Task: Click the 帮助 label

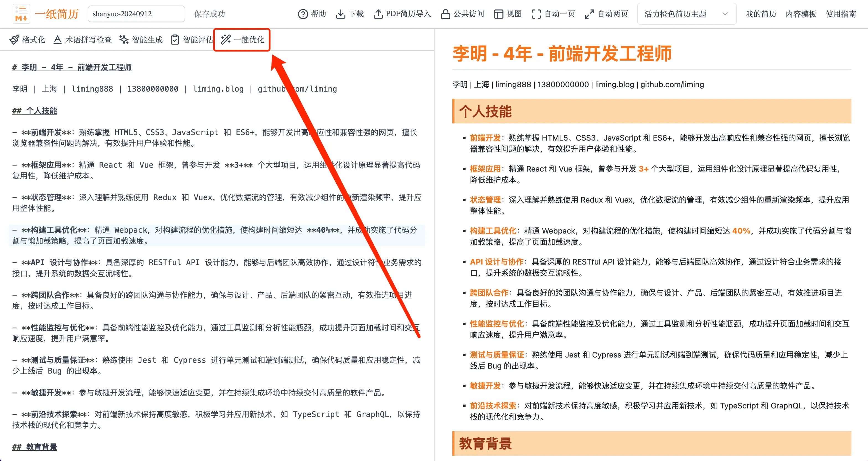Action: click(318, 14)
